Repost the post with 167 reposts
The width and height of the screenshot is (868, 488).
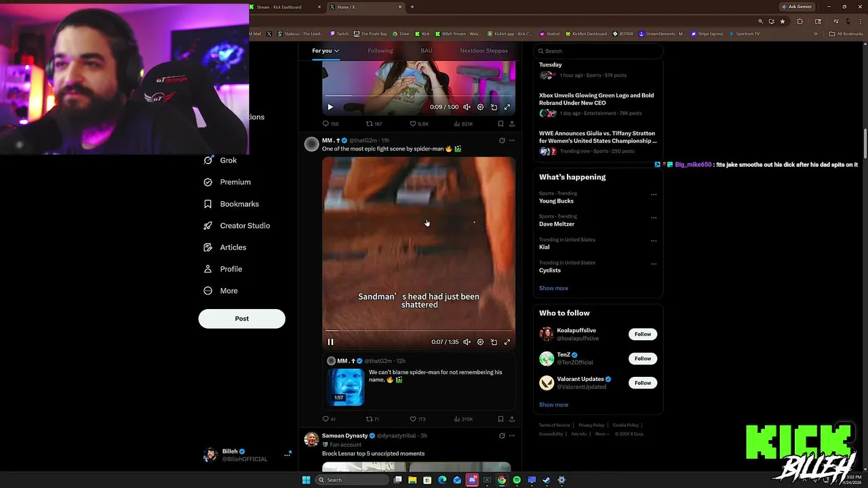click(x=374, y=124)
